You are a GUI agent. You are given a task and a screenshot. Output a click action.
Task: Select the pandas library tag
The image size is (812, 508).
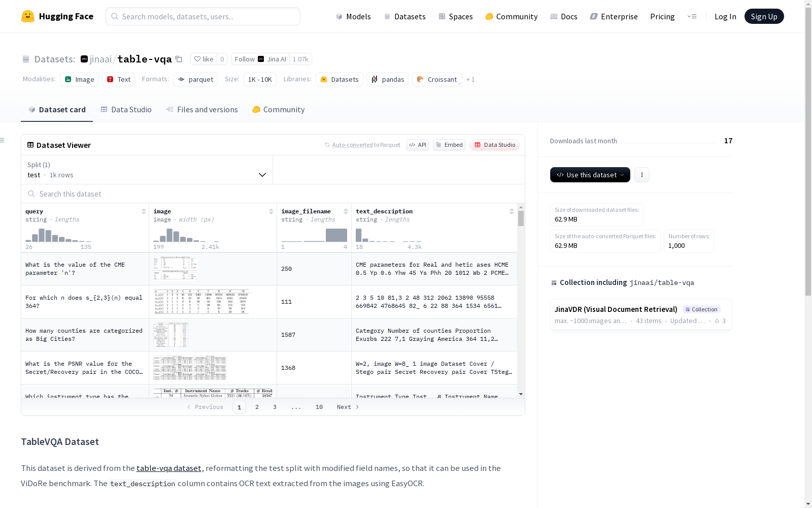(388, 79)
